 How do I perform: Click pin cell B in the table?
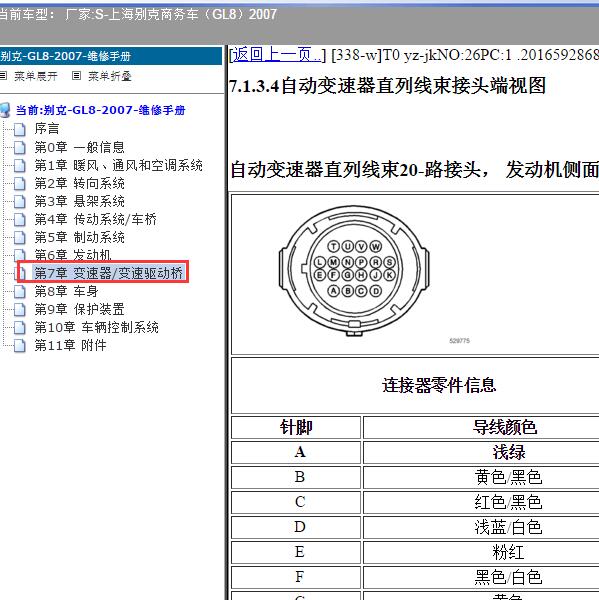pyautogui.click(x=296, y=477)
